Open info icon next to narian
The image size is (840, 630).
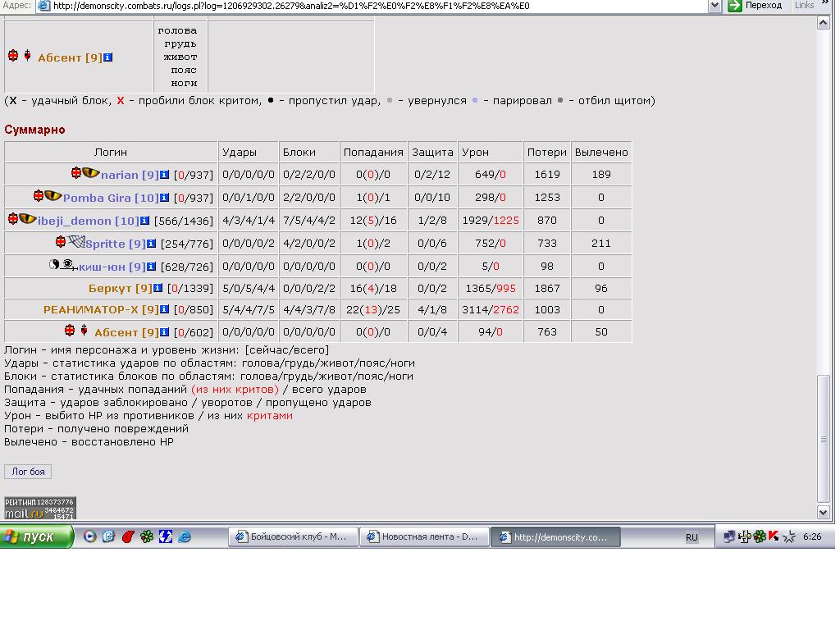pyautogui.click(x=164, y=175)
